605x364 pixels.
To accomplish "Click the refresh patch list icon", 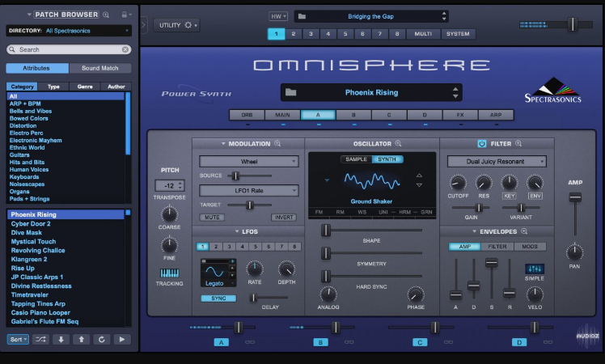I will coord(101,339).
